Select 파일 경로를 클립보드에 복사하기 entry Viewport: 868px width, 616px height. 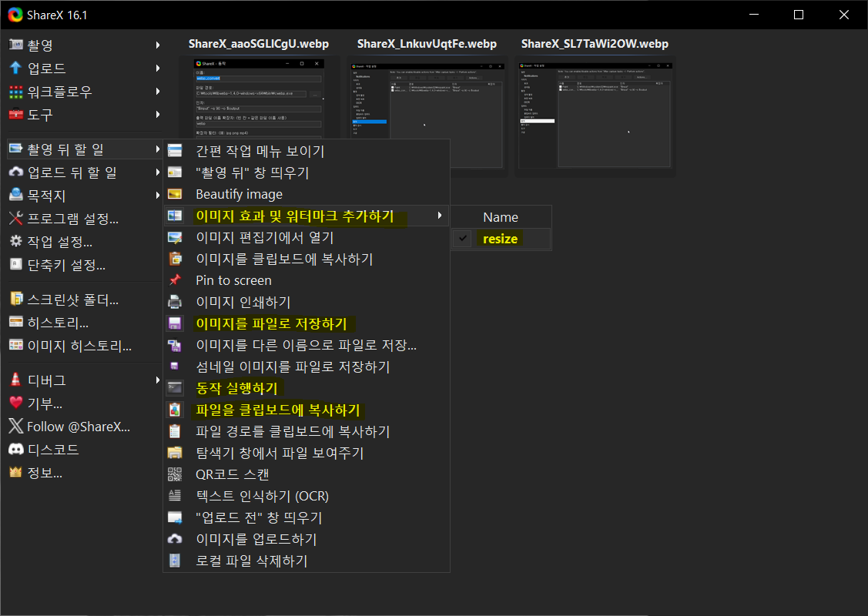click(x=307, y=431)
